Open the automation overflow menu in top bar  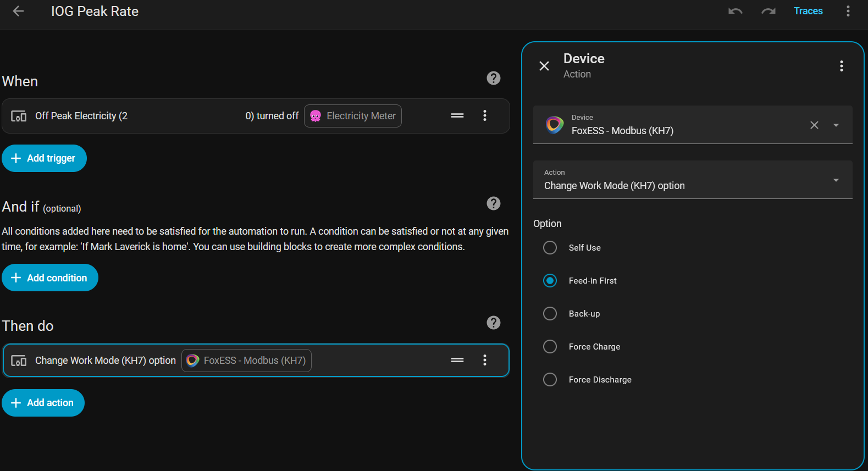848,11
